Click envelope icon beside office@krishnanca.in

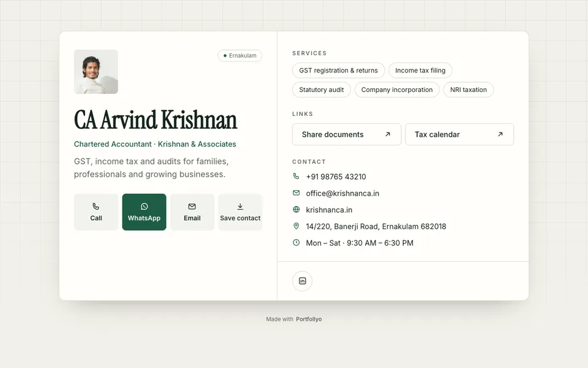(x=296, y=193)
